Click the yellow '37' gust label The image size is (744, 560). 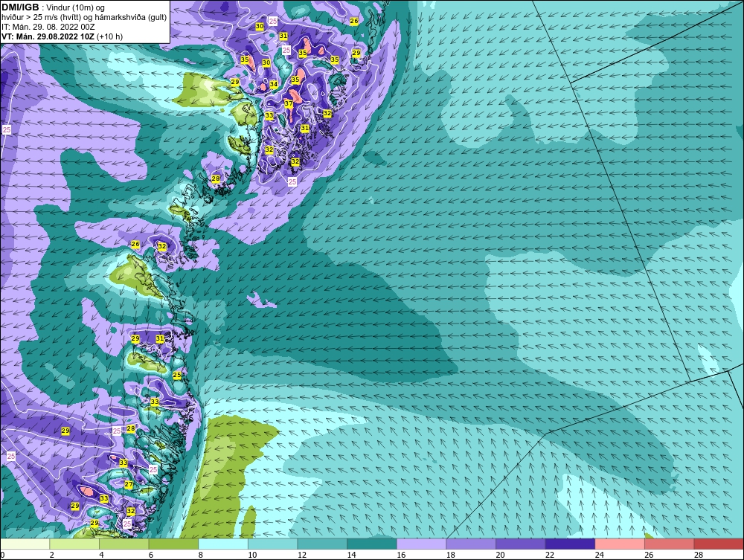pyautogui.click(x=289, y=103)
